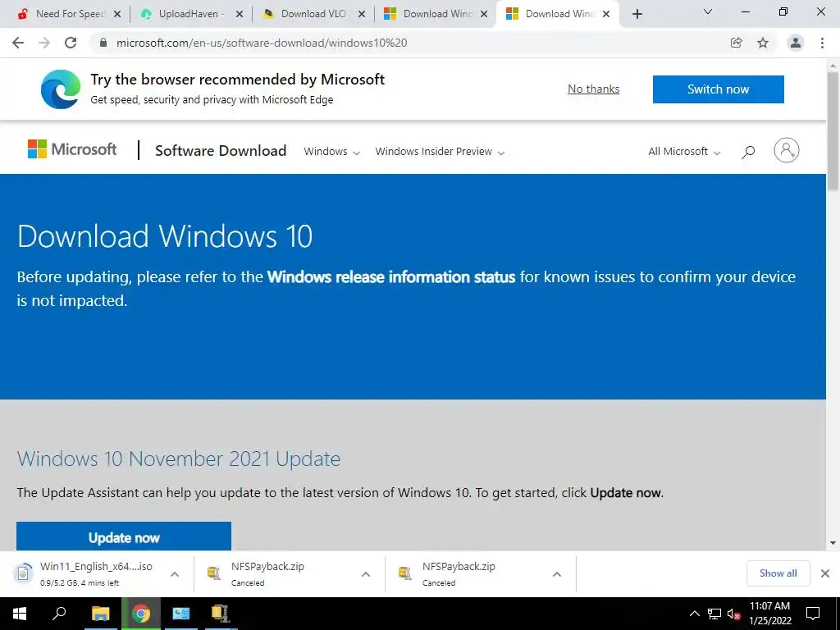The image size is (840, 630).
Task: Open network status tray icon
Action: [x=714, y=614]
